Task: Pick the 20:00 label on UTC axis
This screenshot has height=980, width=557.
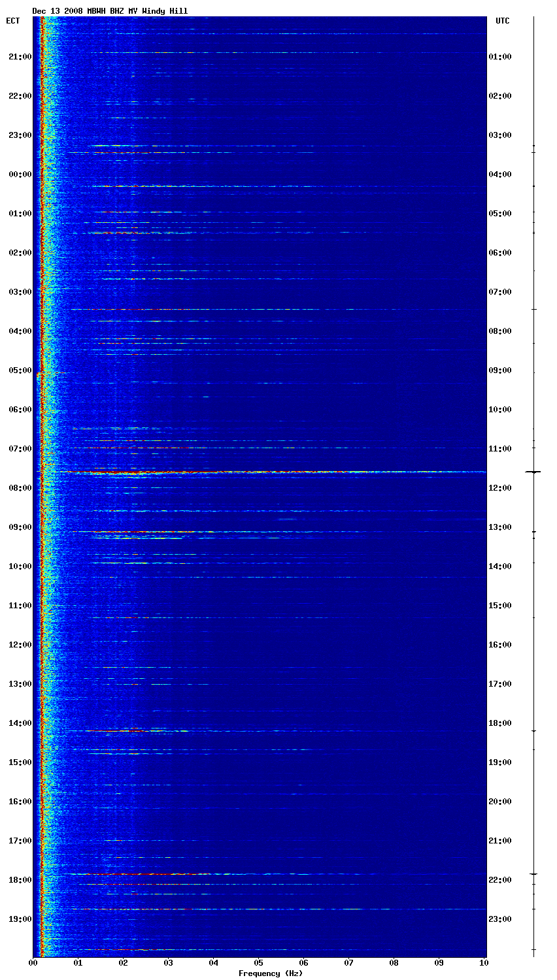Action: [500, 802]
